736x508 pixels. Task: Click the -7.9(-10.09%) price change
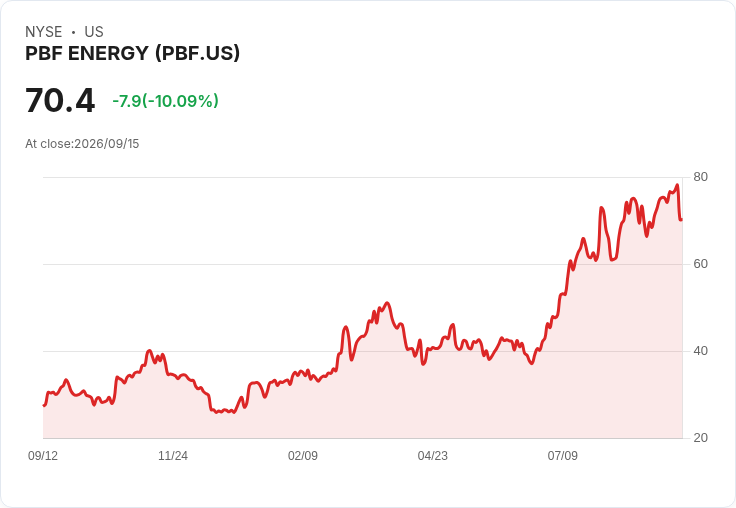165,101
